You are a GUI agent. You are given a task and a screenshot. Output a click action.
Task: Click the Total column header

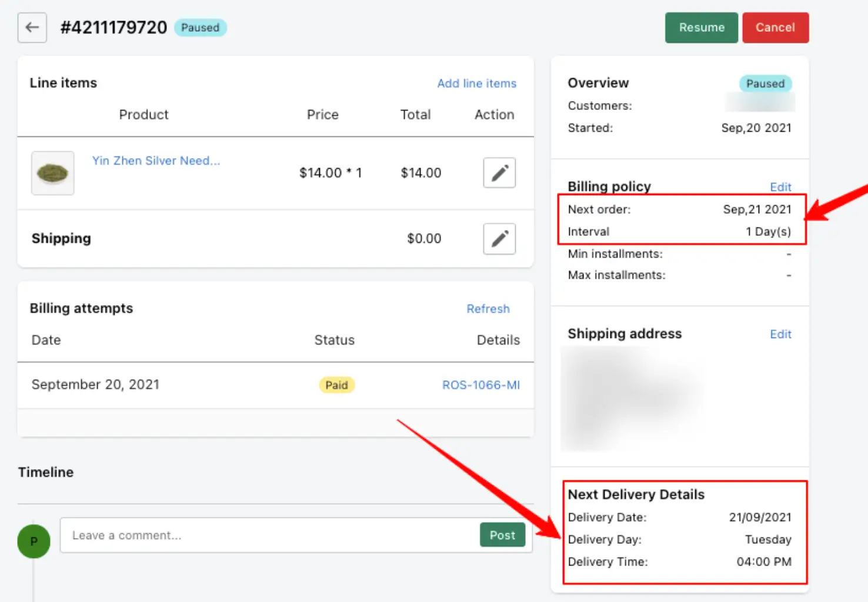[x=415, y=115]
